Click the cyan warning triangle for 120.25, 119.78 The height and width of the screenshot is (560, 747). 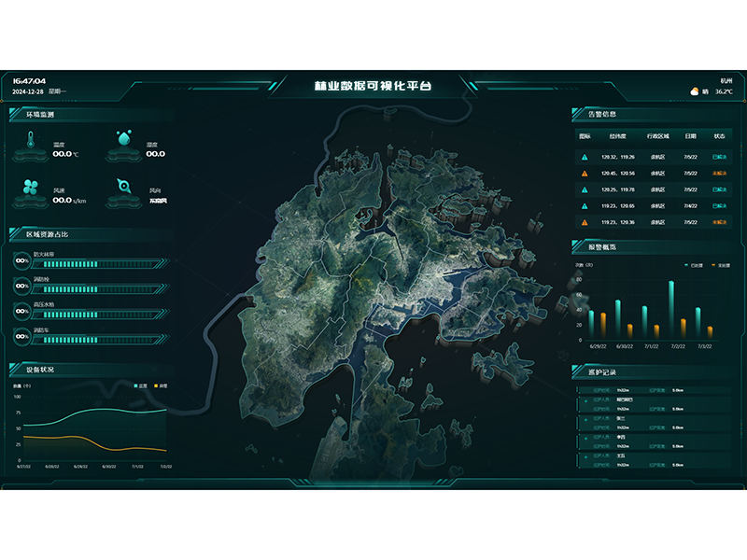click(x=585, y=190)
